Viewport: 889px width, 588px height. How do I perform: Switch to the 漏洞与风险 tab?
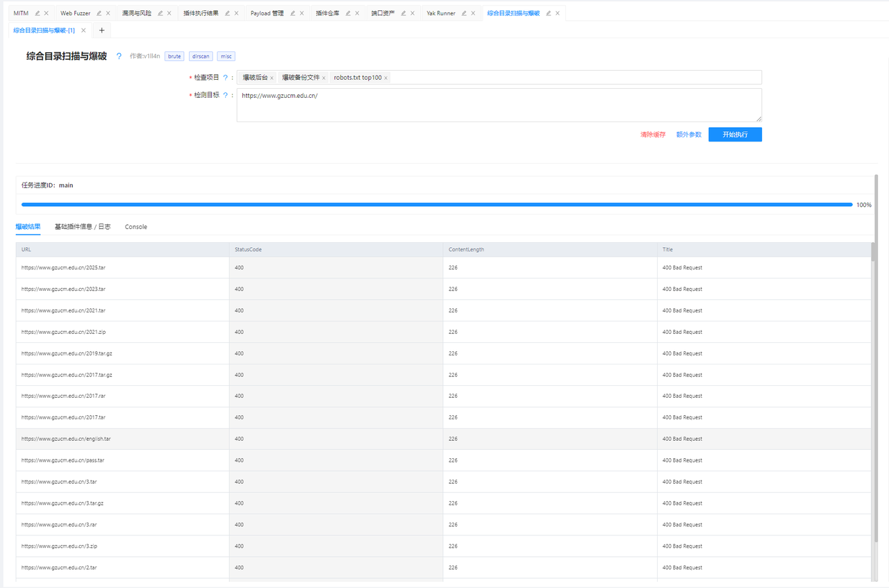pos(137,13)
